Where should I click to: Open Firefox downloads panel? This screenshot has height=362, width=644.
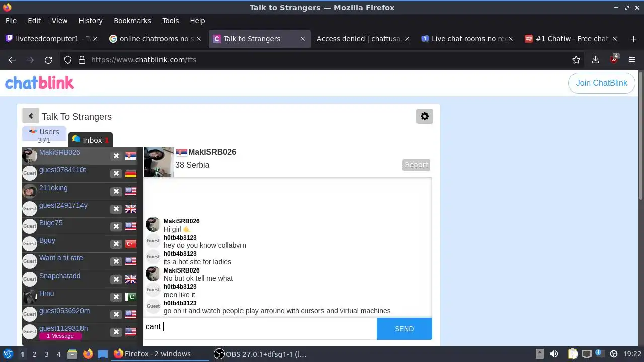595,60
